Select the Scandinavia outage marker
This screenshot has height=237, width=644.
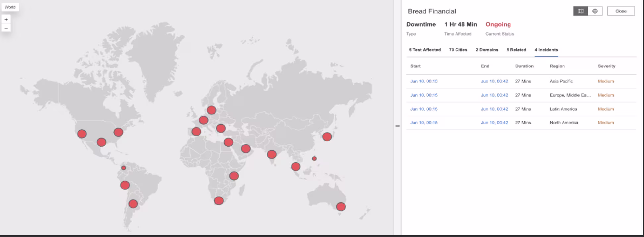[211, 110]
